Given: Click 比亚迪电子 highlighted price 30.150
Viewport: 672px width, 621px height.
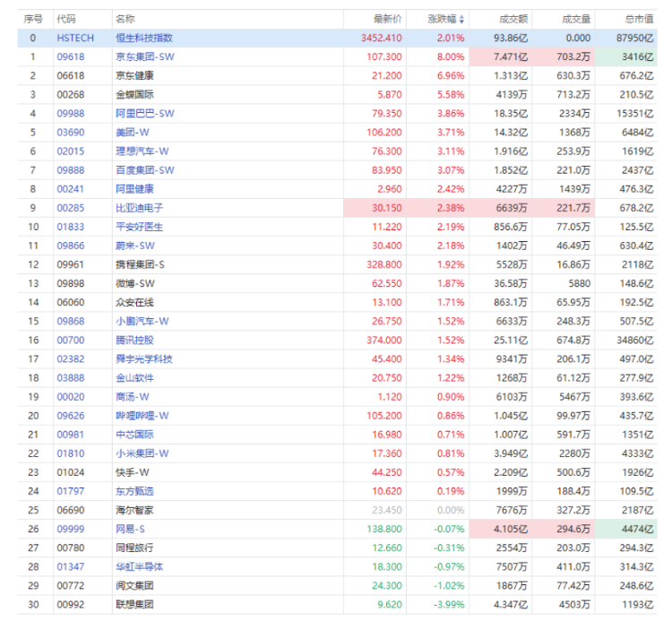Looking at the screenshot, I should (387, 208).
